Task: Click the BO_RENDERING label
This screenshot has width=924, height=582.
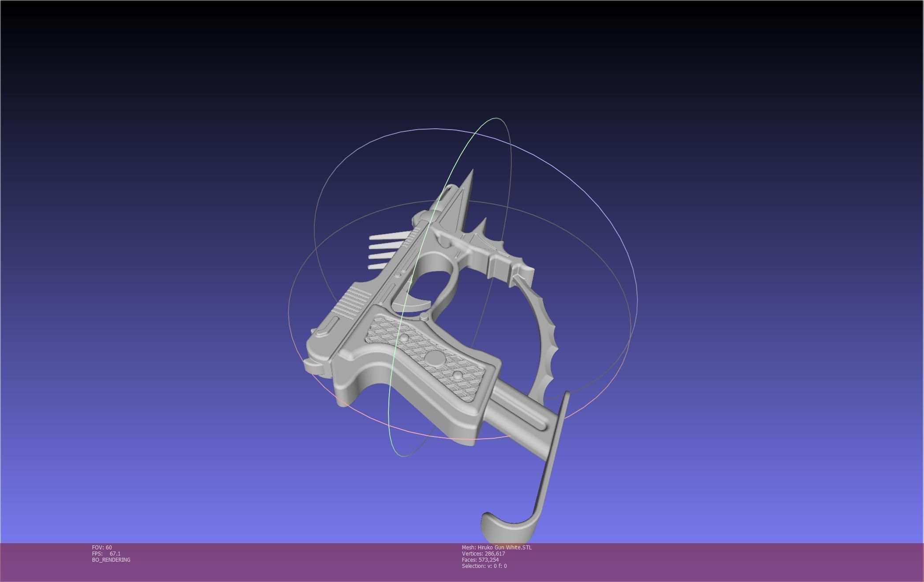Action: point(111,560)
